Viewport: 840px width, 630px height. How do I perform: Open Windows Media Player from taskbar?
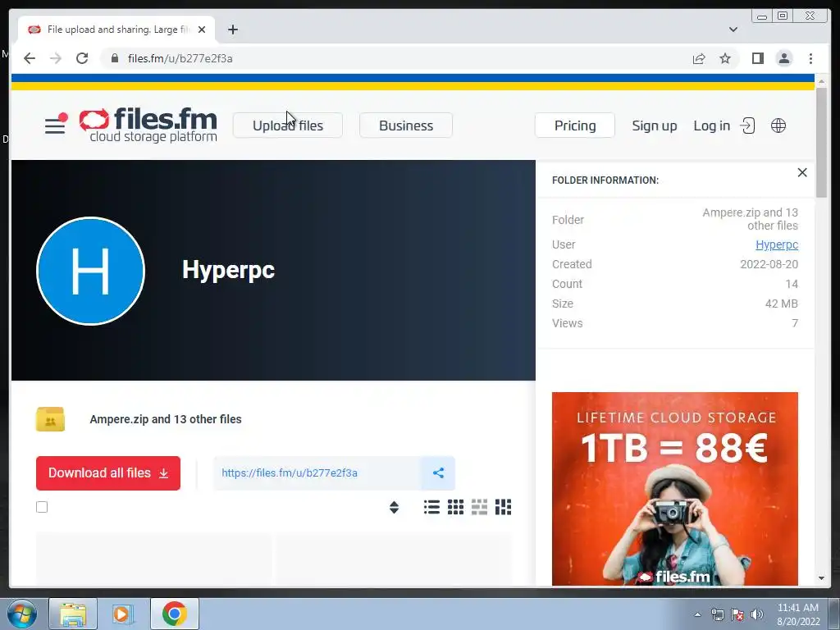[122, 614]
